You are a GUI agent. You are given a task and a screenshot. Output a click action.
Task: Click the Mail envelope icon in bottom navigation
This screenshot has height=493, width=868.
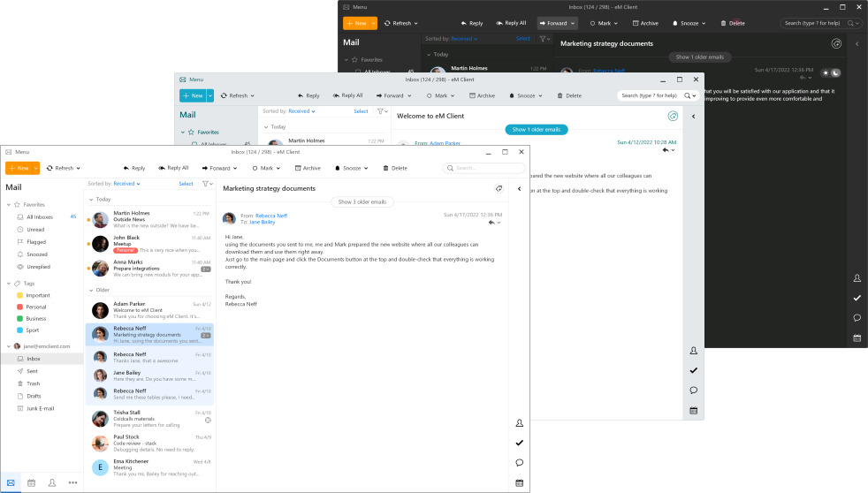(x=11, y=482)
